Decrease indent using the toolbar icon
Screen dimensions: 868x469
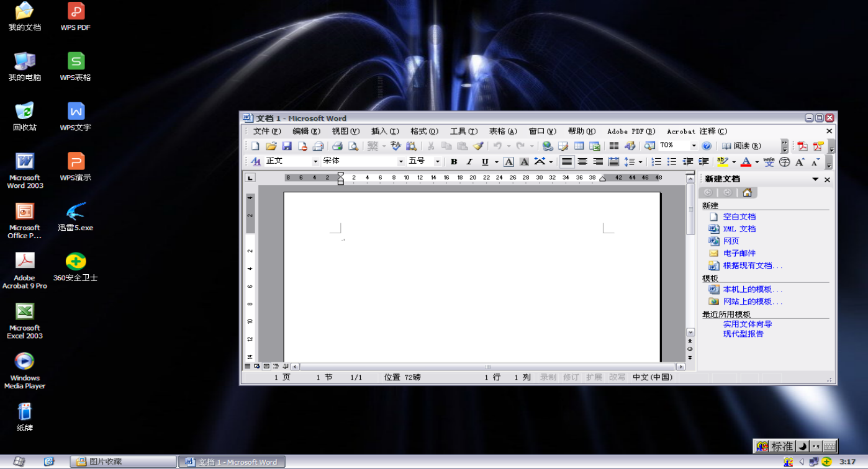[688, 161]
